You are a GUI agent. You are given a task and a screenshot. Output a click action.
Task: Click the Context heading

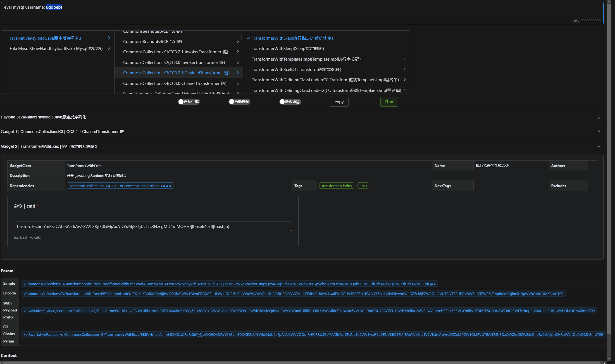pyautogui.click(x=9, y=355)
